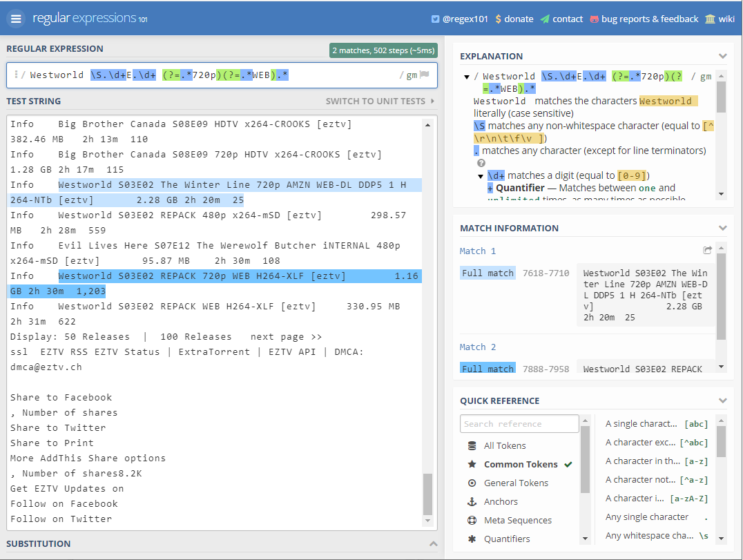Select Meta Sequences category

[x=518, y=520]
